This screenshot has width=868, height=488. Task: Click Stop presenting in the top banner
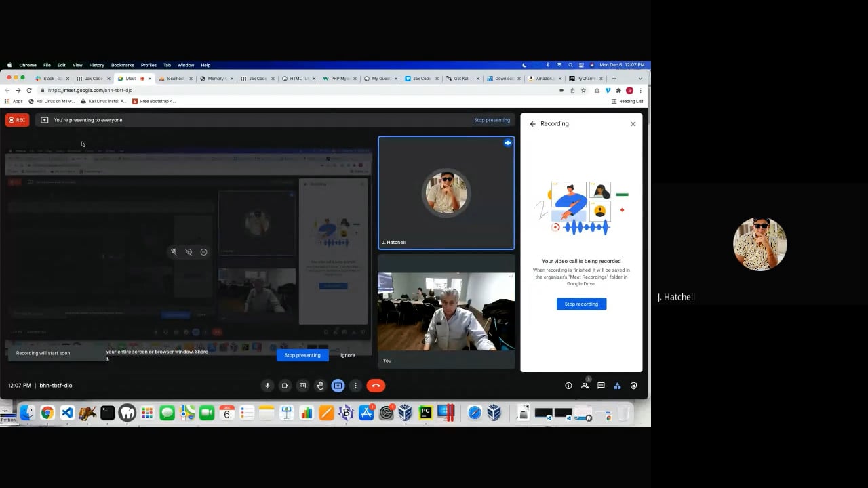492,120
